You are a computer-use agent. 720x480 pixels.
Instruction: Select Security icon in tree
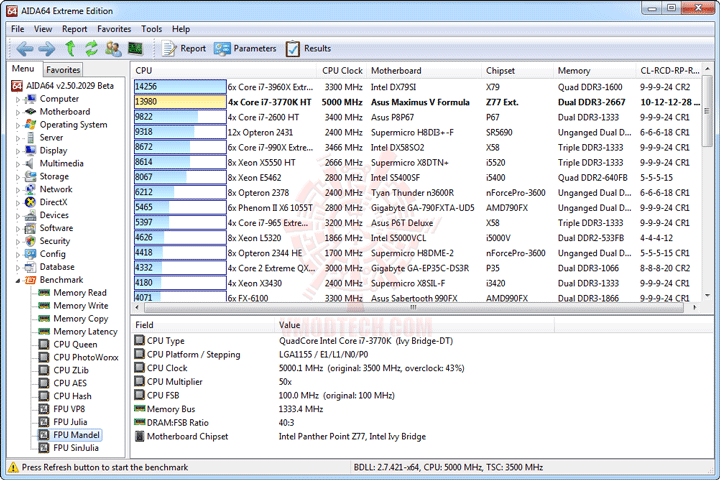coord(31,241)
